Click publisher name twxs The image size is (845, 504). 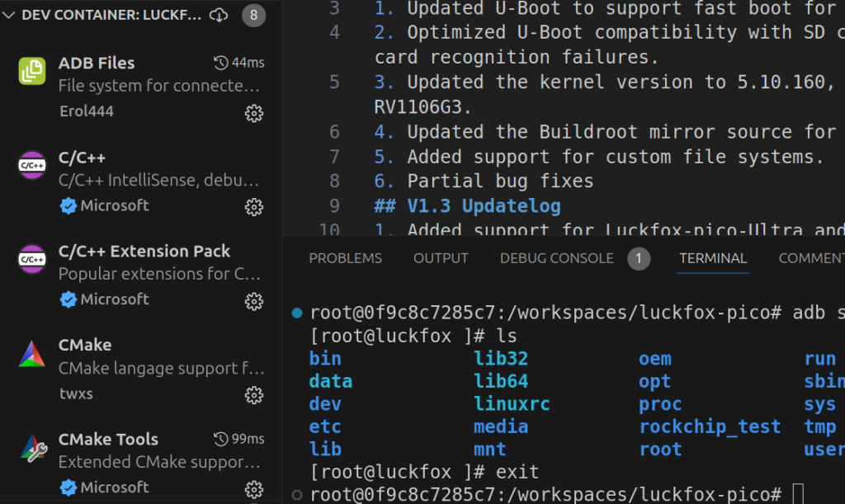pyautogui.click(x=76, y=393)
